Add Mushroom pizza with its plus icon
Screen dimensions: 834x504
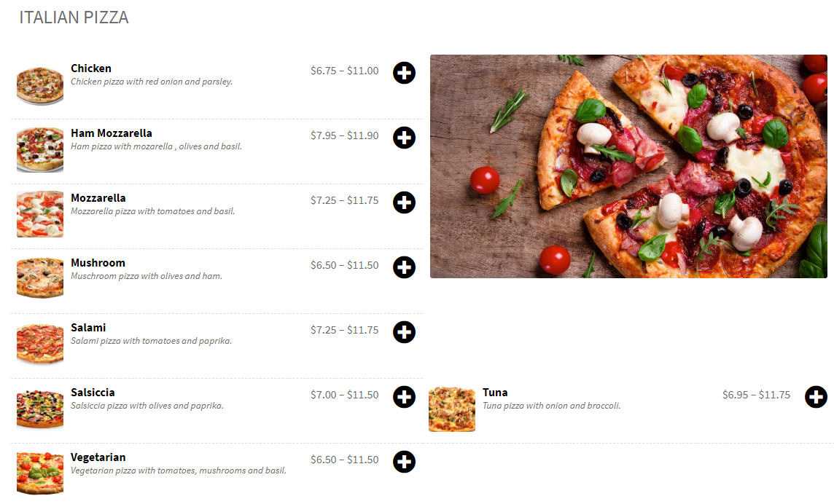404,267
